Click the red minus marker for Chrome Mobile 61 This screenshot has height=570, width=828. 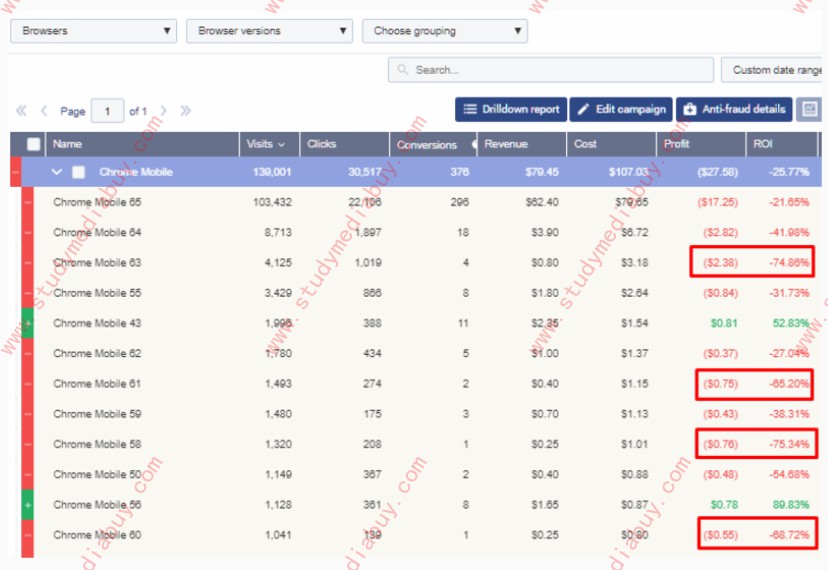click(27, 384)
